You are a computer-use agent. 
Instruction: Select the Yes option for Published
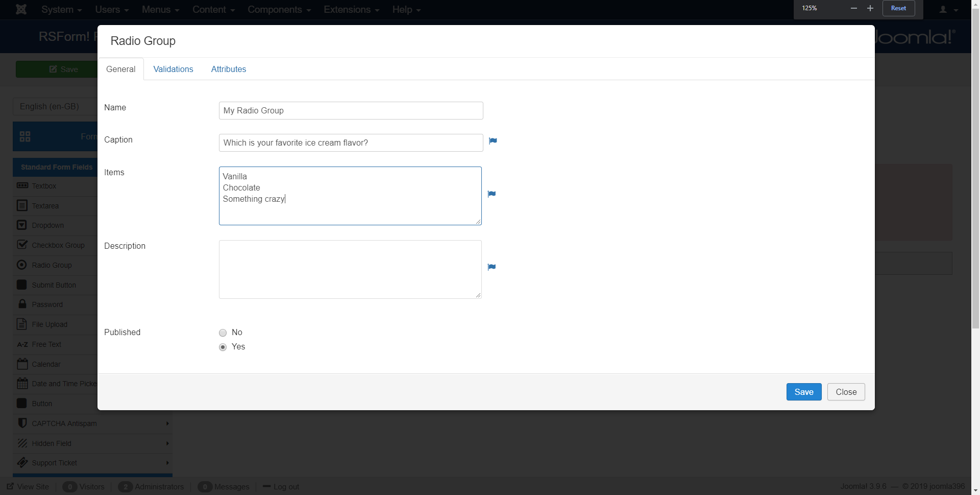click(x=223, y=347)
